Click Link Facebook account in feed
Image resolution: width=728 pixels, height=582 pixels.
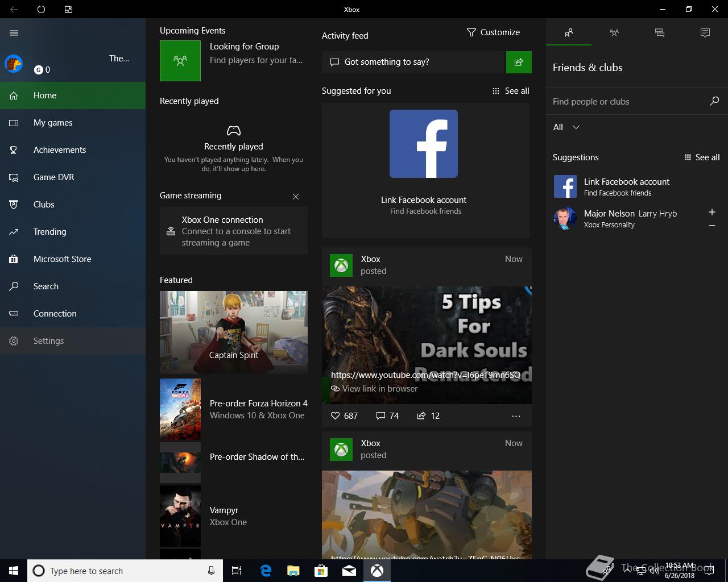424,200
